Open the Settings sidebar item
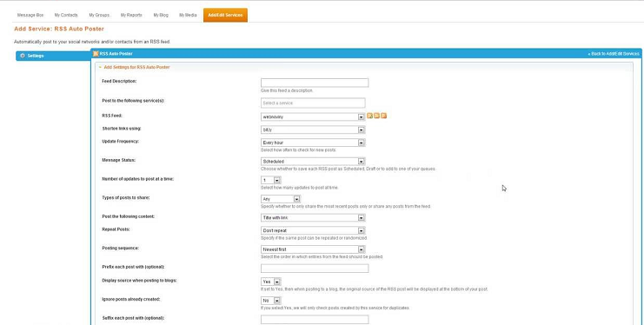The width and height of the screenshot is (644, 325). [53, 56]
